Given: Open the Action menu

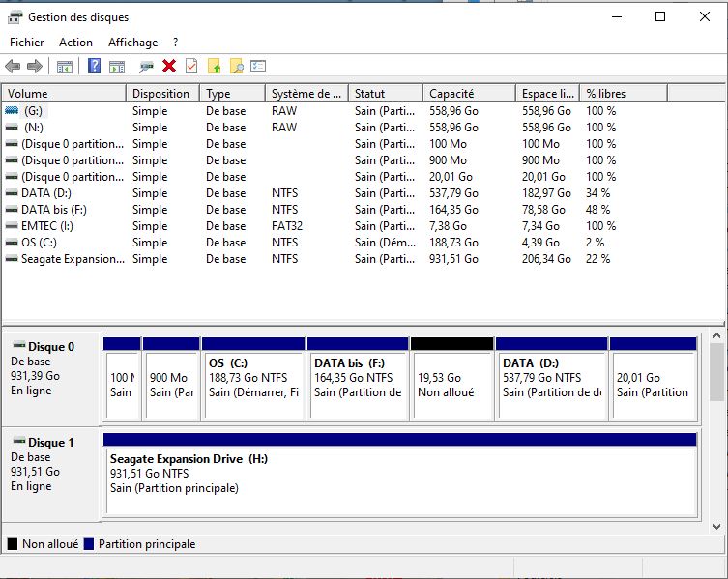Looking at the screenshot, I should (75, 43).
